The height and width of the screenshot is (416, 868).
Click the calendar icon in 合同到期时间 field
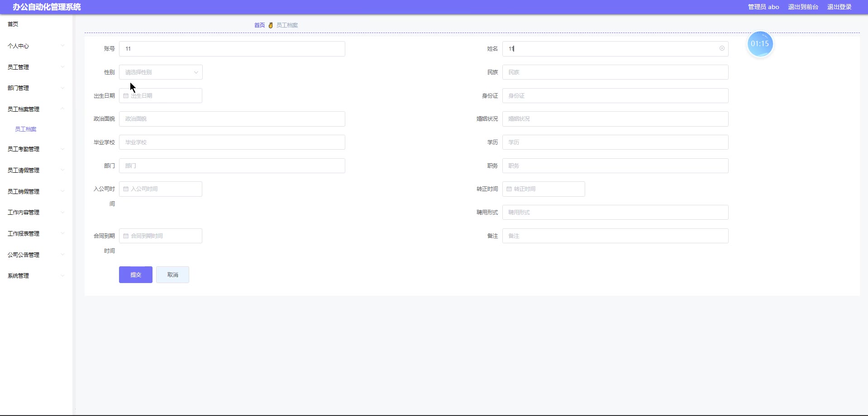click(x=126, y=236)
